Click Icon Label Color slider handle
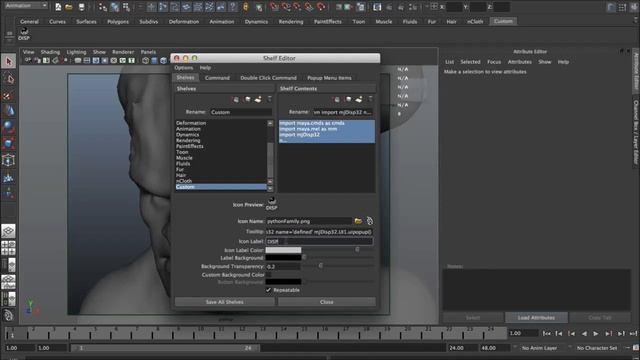The width and height of the screenshot is (640, 360). coord(357,249)
